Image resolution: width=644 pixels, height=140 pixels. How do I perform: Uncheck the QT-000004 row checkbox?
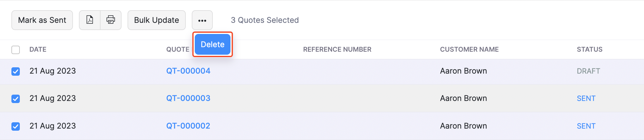[16, 72]
